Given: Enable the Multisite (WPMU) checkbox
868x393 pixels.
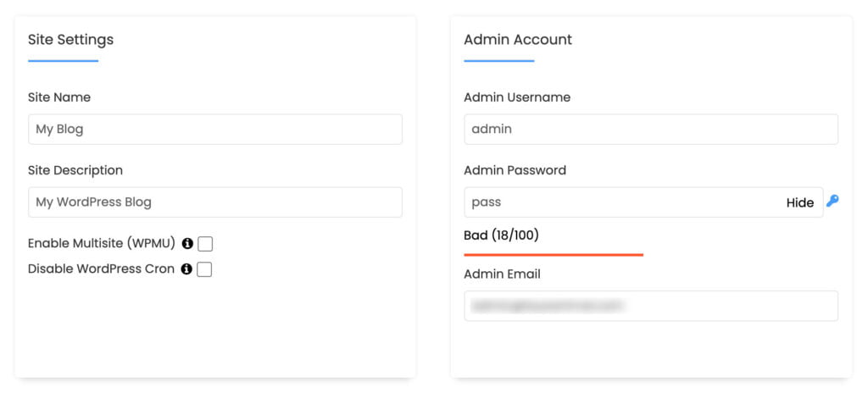Looking at the screenshot, I should pos(205,244).
